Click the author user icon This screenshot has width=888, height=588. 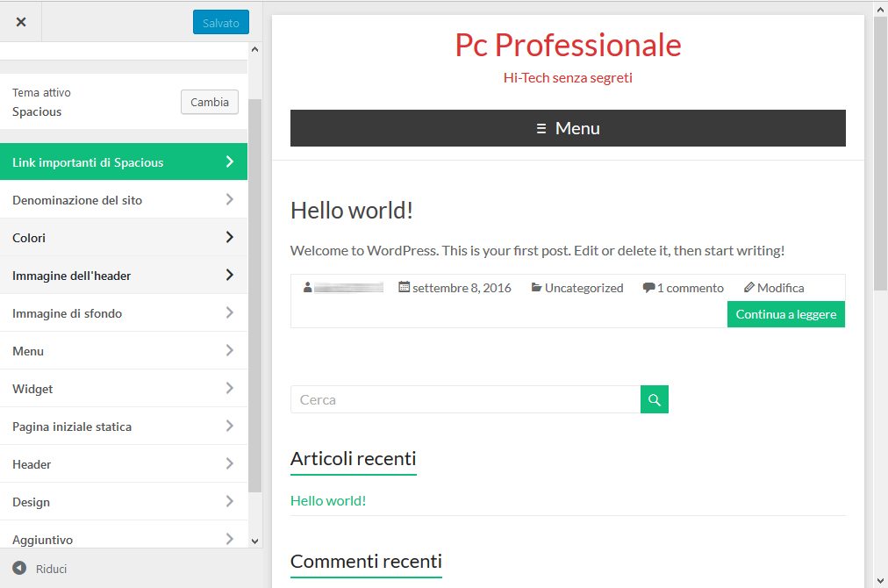pos(307,287)
